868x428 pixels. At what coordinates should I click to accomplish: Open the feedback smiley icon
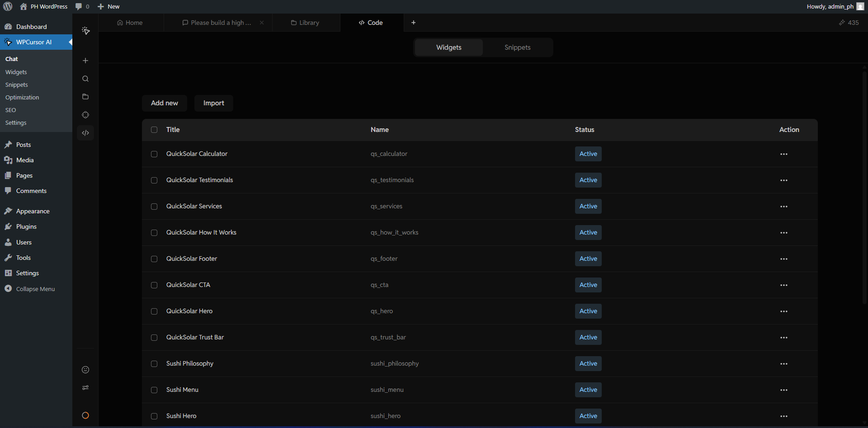click(85, 370)
